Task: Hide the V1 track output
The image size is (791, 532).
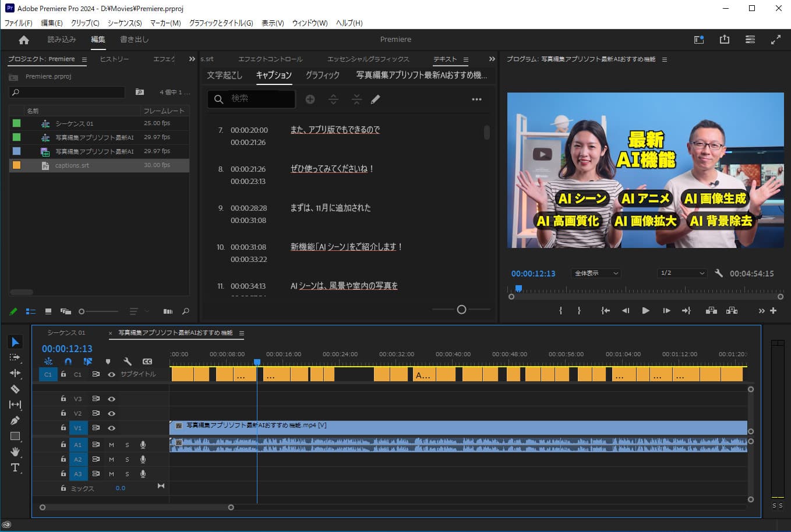Action: tap(111, 428)
